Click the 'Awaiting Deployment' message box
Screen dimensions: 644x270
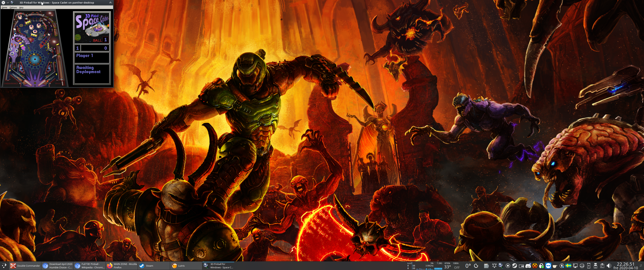[x=92, y=74]
